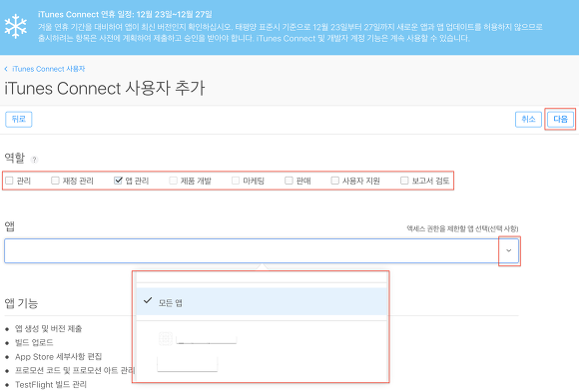Go back via iTunes Connect 사용자 link

[48, 69]
